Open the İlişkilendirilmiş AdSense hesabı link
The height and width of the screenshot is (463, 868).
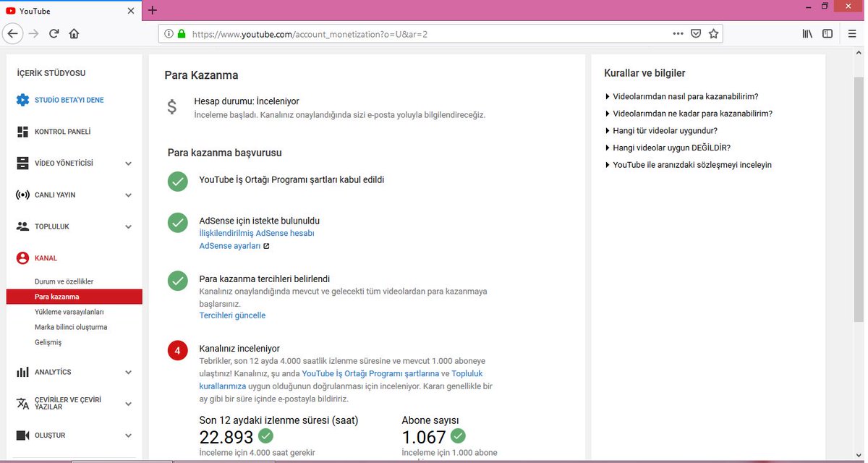tap(257, 234)
